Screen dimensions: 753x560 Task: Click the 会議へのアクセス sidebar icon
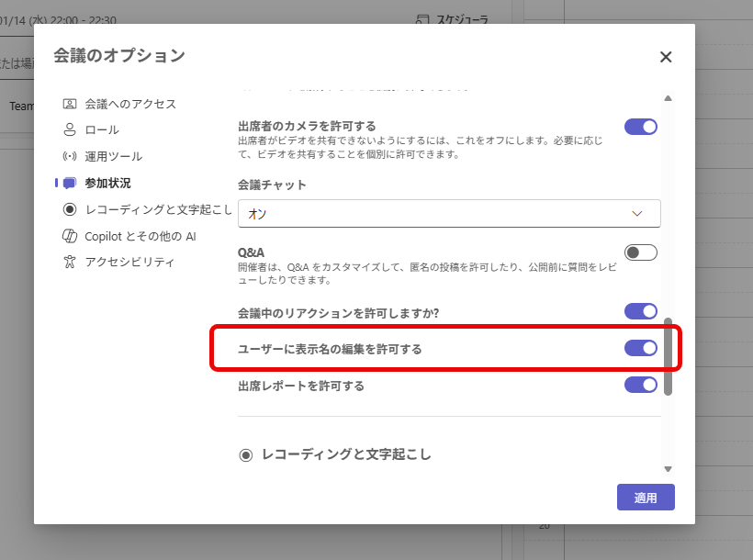point(69,104)
